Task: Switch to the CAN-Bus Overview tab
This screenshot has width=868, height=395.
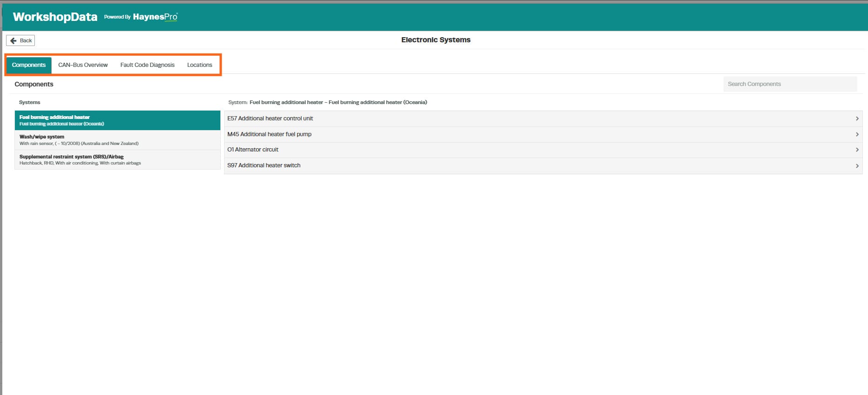Action: [83, 65]
